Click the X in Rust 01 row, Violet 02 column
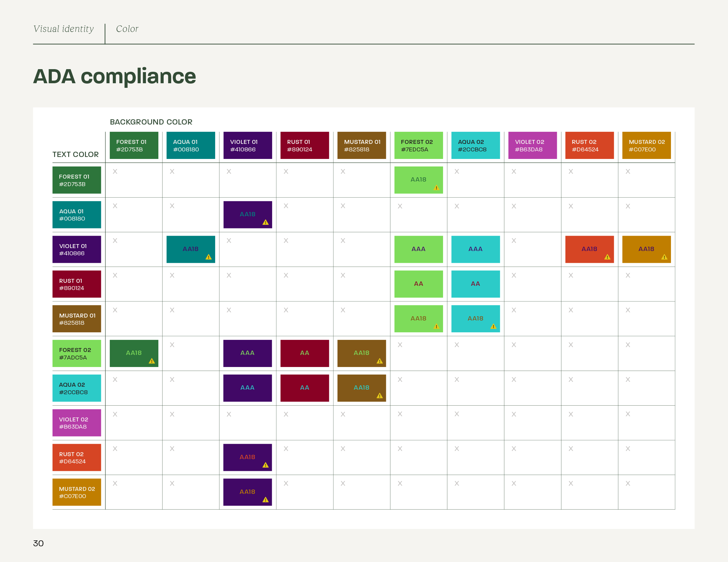 [x=514, y=276]
